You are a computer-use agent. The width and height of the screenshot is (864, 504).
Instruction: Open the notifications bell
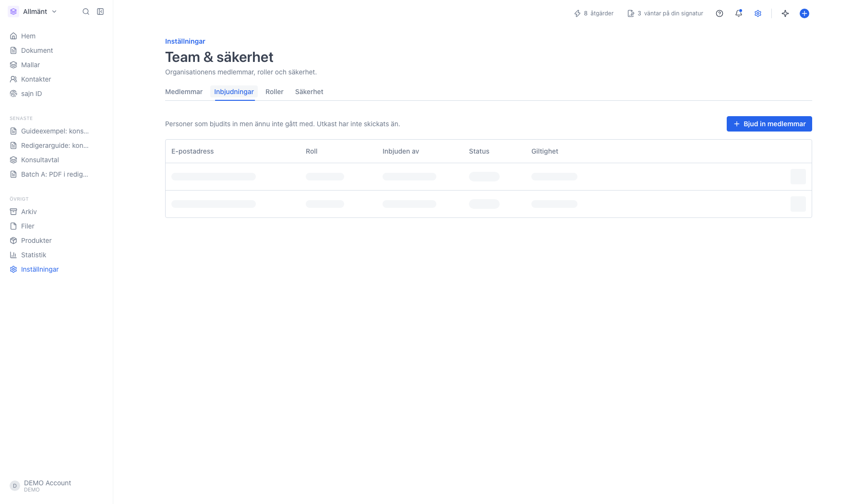[x=739, y=13]
